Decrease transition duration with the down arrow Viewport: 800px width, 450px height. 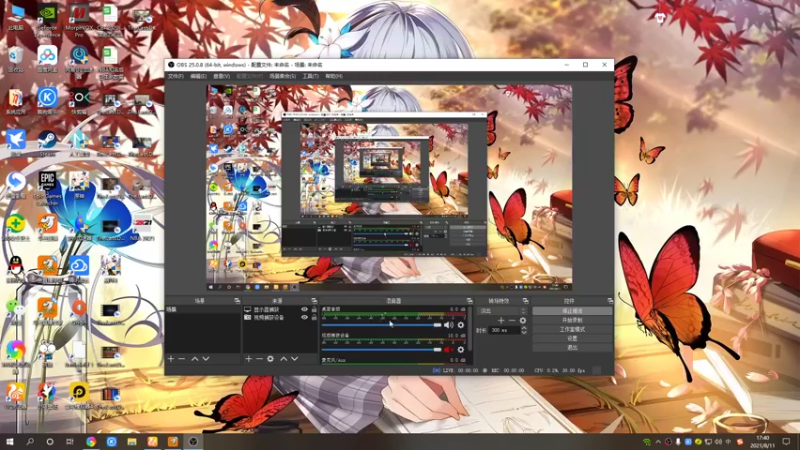pyautogui.click(x=524, y=333)
